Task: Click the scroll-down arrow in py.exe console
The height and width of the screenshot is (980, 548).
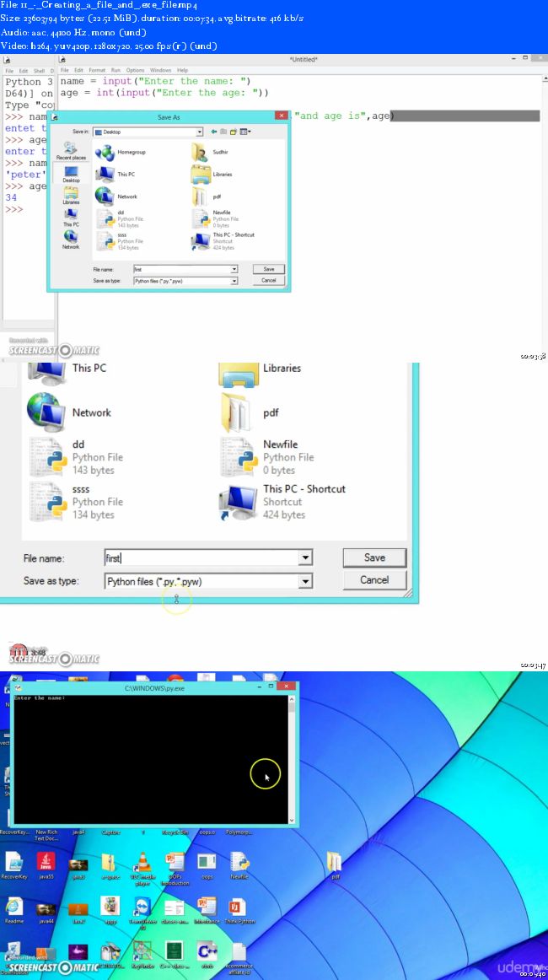Action: click(291, 820)
